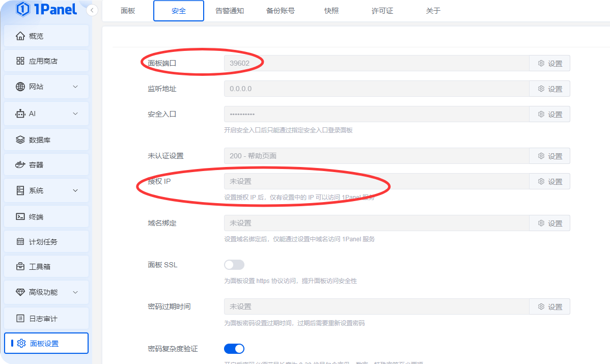Click the gear icon in 授权 IP row
The image size is (610, 364).
[541, 181]
